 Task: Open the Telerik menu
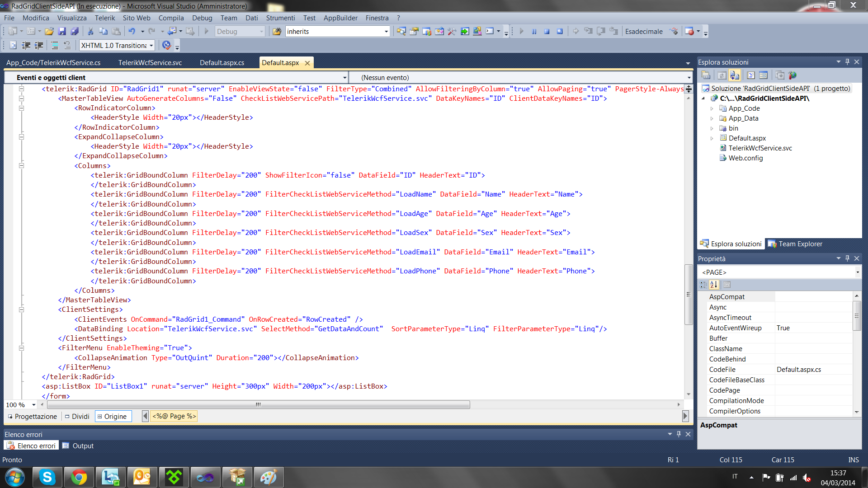[x=105, y=18]
